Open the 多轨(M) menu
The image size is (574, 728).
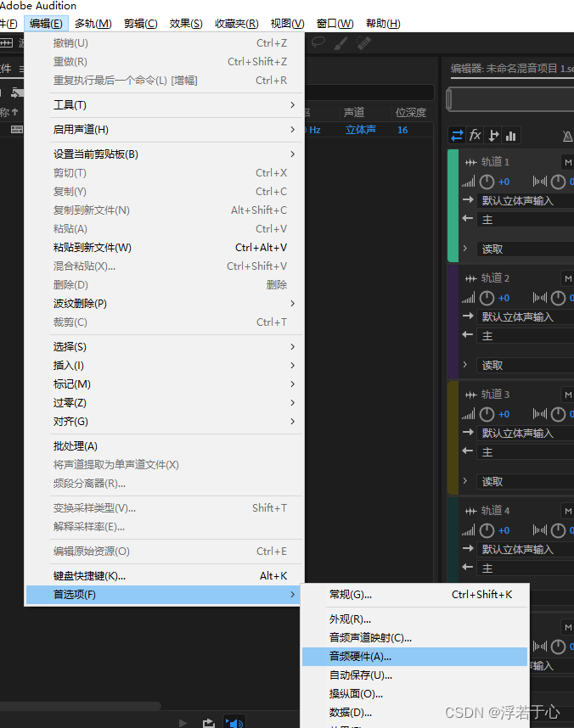pyautogui.click(x=93, y=23)
